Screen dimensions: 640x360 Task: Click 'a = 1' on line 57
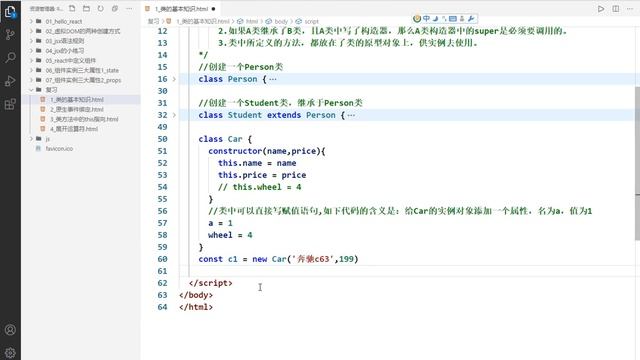click(220, 223)
